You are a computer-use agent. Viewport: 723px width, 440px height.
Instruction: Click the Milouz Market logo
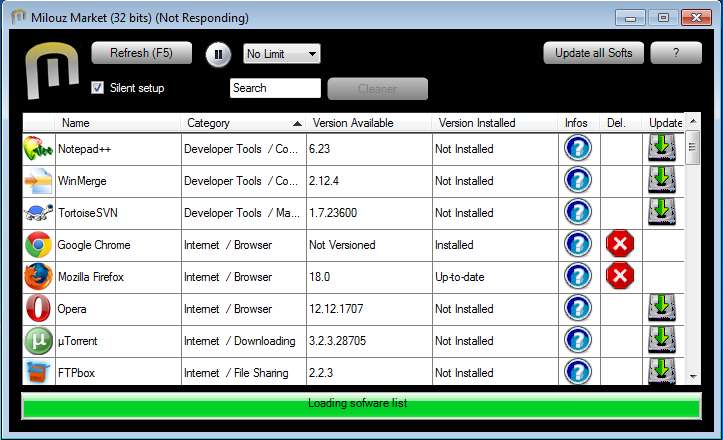(47, 70)
